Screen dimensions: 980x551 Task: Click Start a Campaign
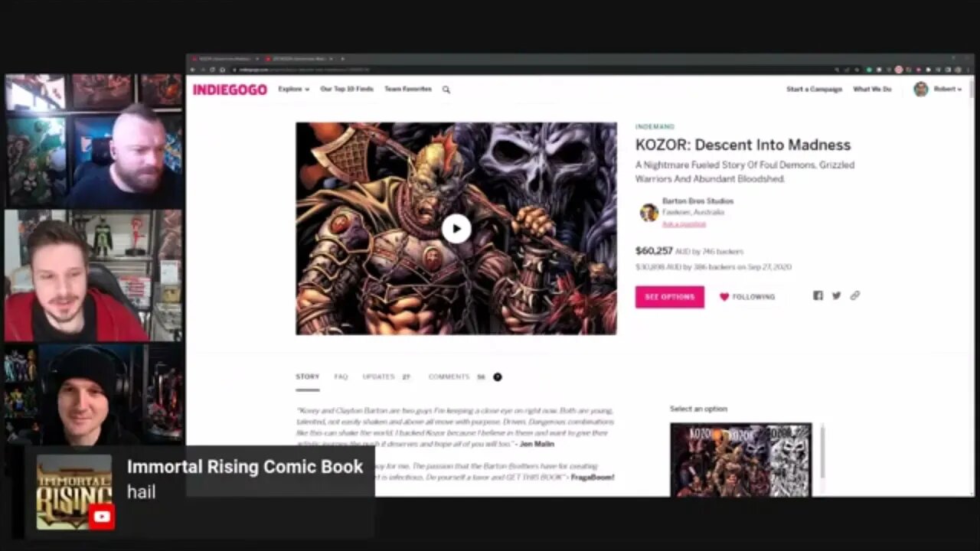point(814,90)
